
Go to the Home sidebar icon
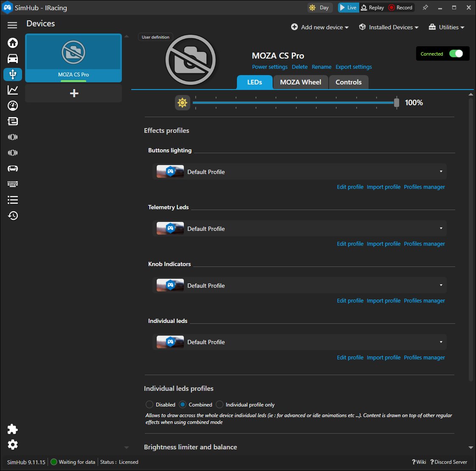(x=12, y=43)
